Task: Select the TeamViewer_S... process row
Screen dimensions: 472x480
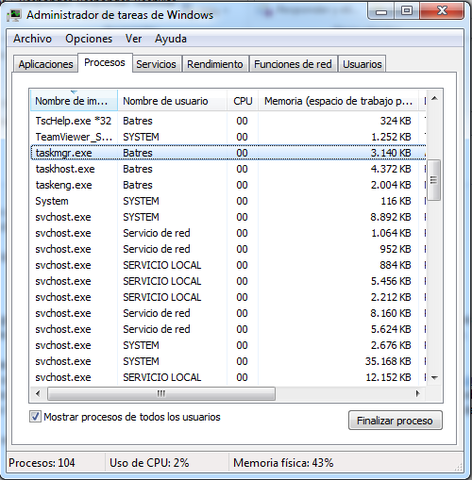Action: point(228,137)
